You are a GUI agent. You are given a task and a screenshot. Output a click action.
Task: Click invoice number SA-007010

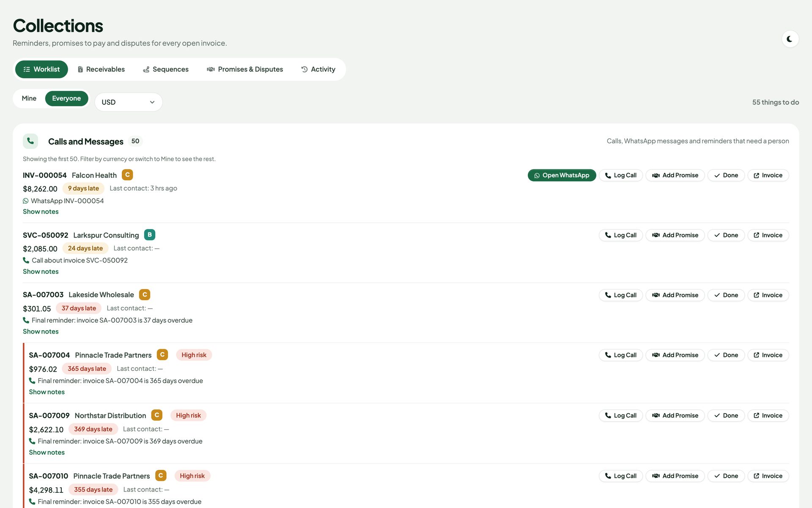[x=49, y=476]
